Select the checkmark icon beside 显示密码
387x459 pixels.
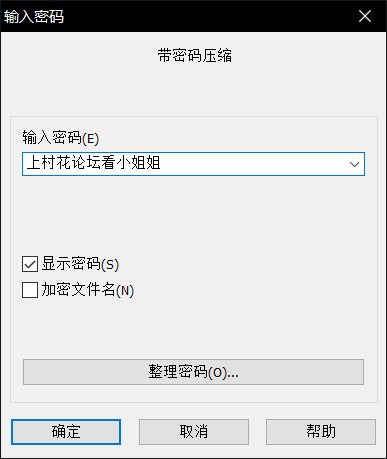(x=30, y=264)
